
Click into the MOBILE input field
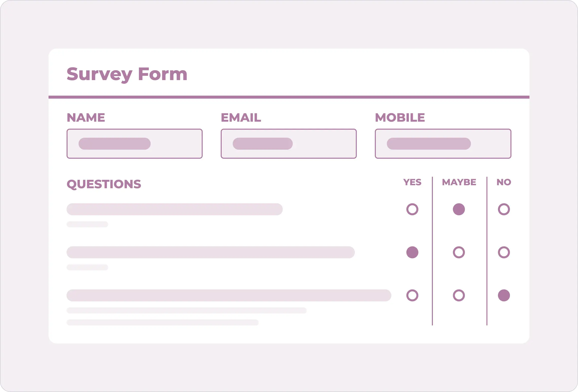443,144
